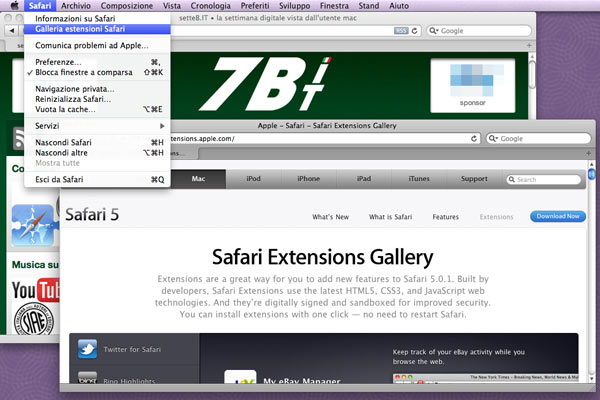The height and width of the screenshot is (400, 600).
Task: Open the What's New link
Action: (329, 216)
